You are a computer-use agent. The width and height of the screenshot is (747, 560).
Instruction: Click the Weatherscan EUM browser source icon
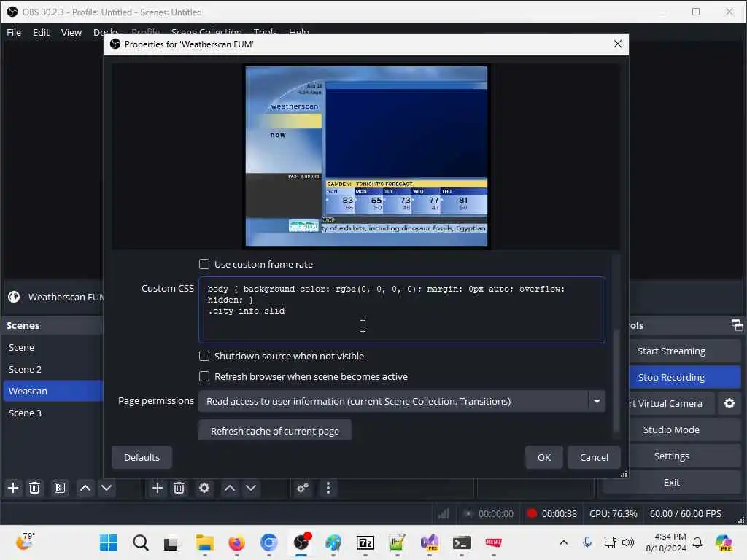click(14, 297)
